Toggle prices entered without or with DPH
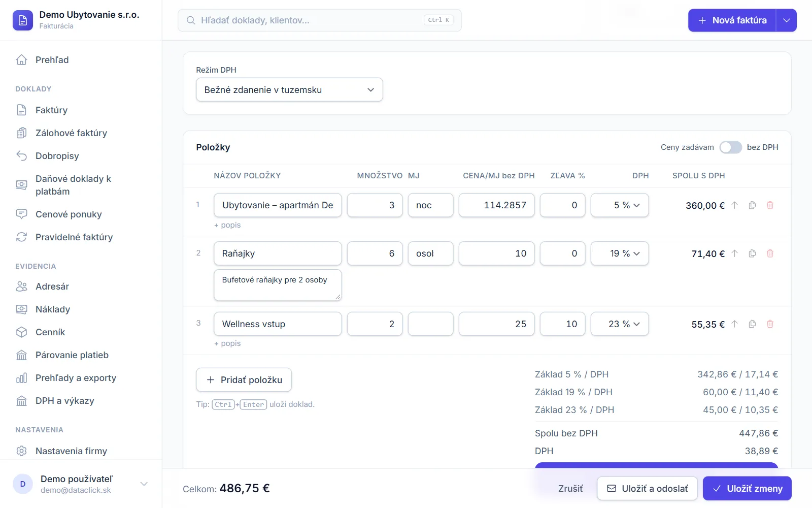 (x=730, y=147)
